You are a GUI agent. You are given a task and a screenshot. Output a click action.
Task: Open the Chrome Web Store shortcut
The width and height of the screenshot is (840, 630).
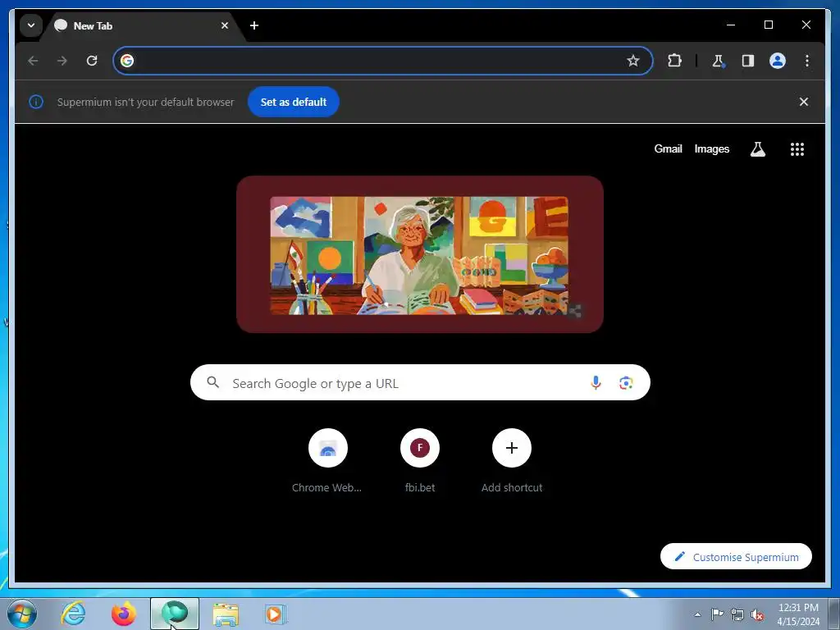coord(327,461)
